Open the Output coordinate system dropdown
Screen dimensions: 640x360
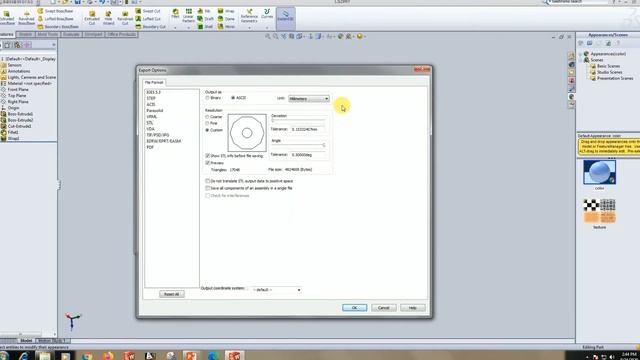[x=276, y=290]
